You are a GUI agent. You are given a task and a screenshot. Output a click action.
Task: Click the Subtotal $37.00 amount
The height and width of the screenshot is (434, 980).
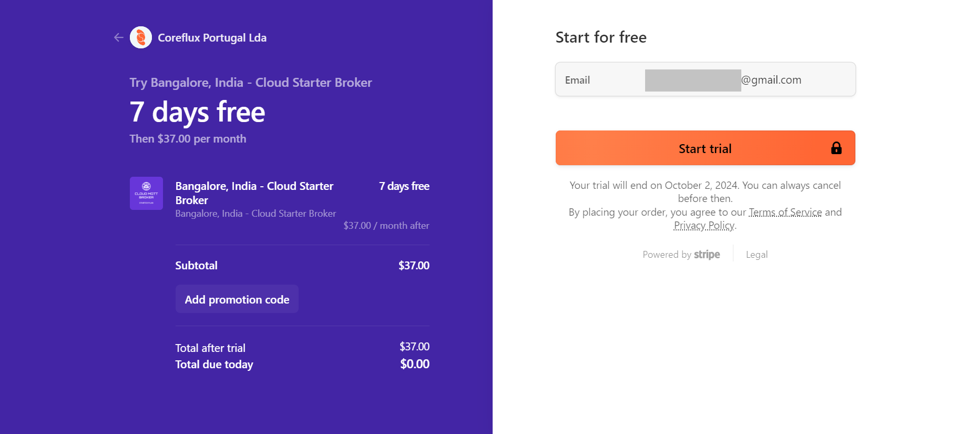pyautogui.click(x=414, y=266)
